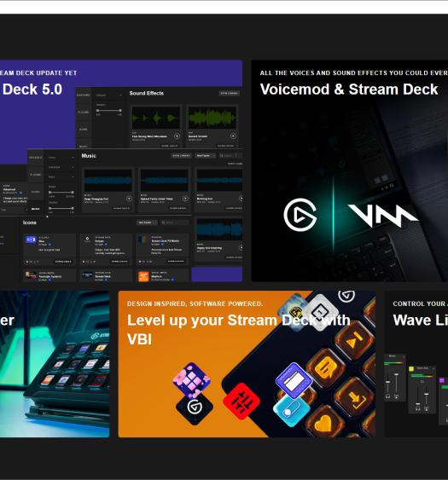This screenshot has height=480, width=448.
Task: Click the first blue Music waveform thumbnail
Action: 108,181
